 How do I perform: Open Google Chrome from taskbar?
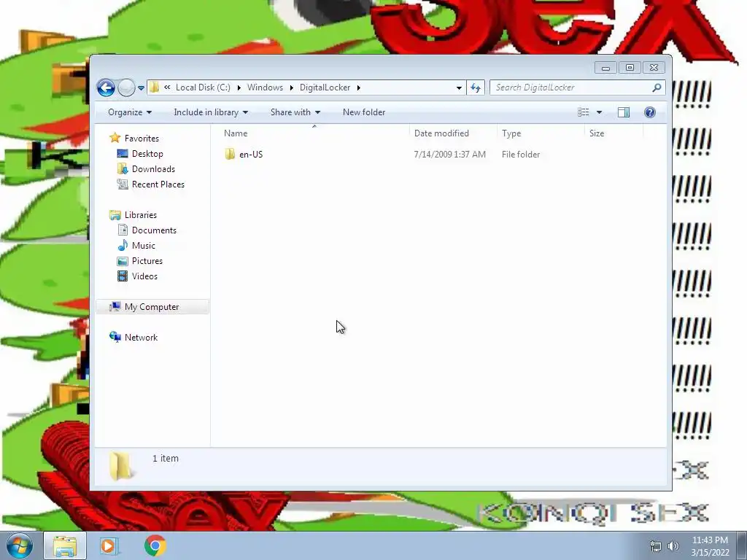155,545
